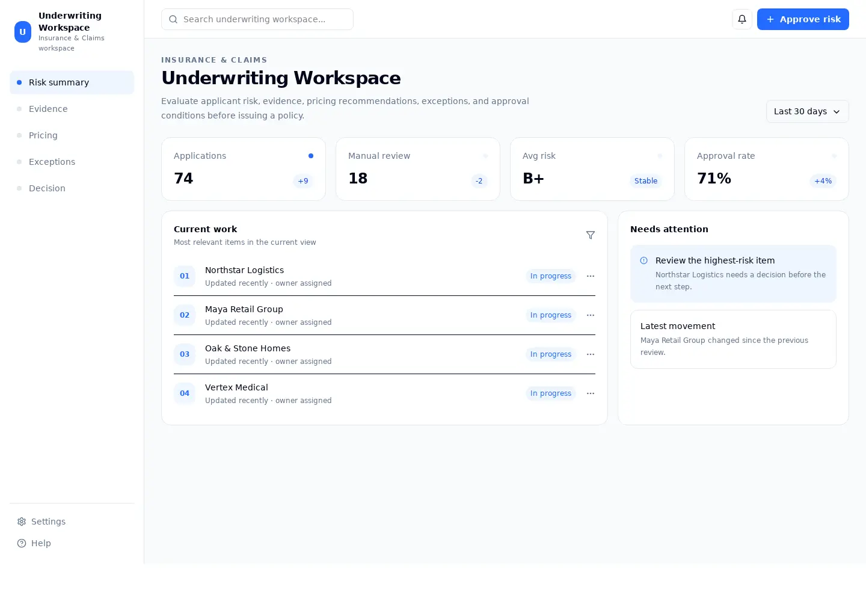Screen dimensions: 866x616
Task: Click the 01 number badge
Action: pos(185,276)
